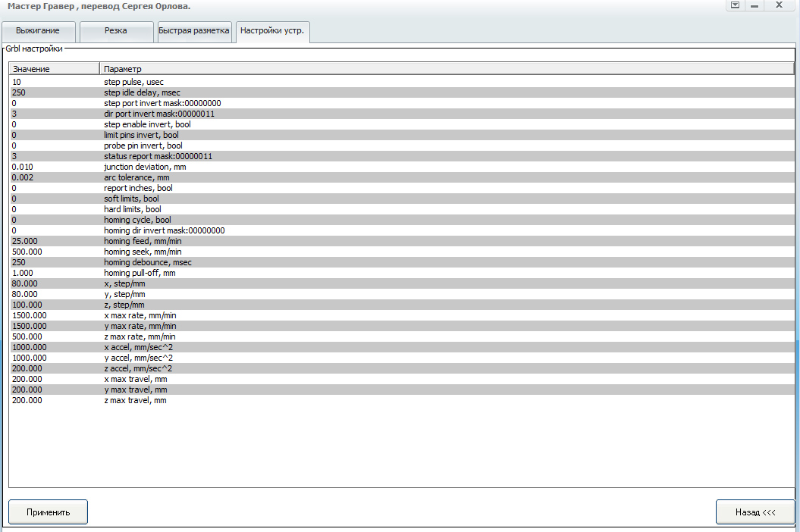
Task: Click value 25.000 for homing feed
Action: click(24, 241)
